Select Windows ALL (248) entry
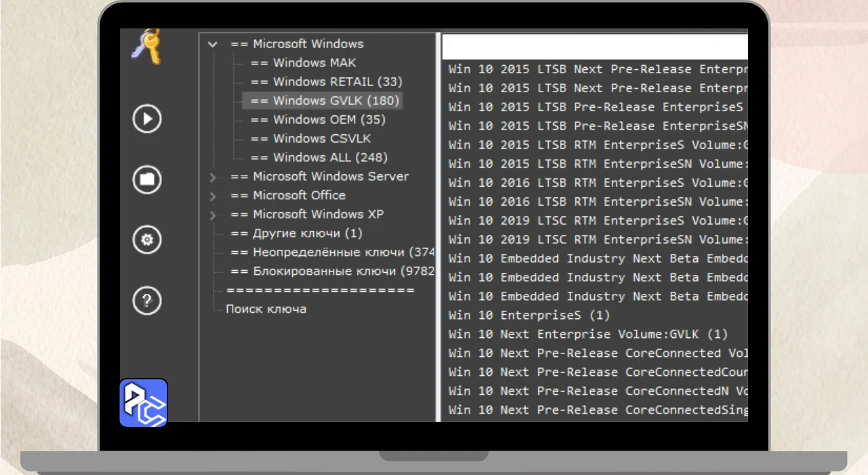Image resolution: width=868 pixels, height=475 pixels. (319, 157)
